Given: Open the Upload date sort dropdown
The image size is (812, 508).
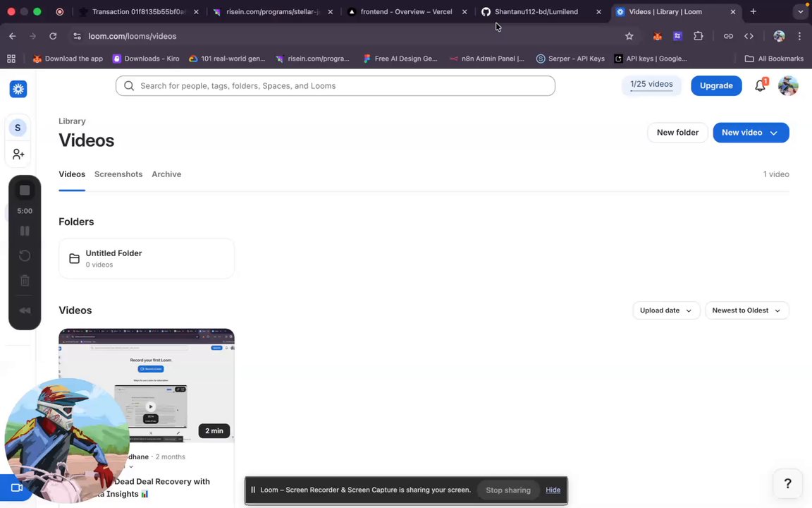Looking at the screenshot, I should 666,310.
